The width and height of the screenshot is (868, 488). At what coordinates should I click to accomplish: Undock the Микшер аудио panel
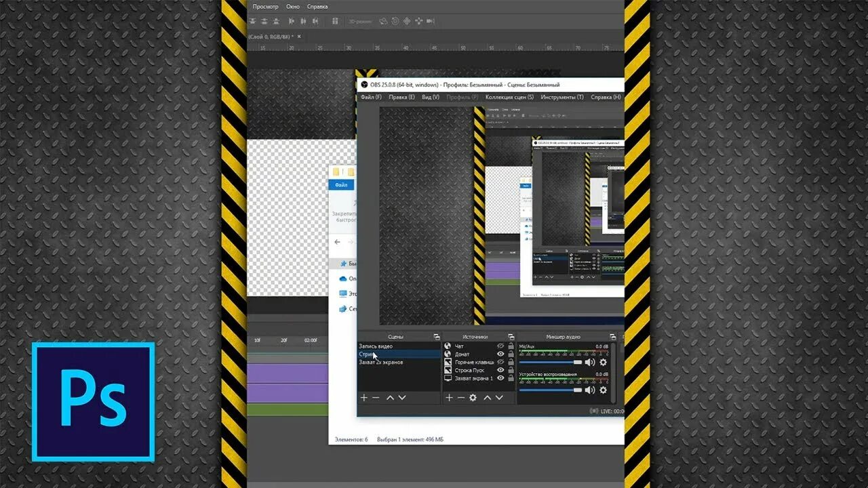(x=612, y=337)
